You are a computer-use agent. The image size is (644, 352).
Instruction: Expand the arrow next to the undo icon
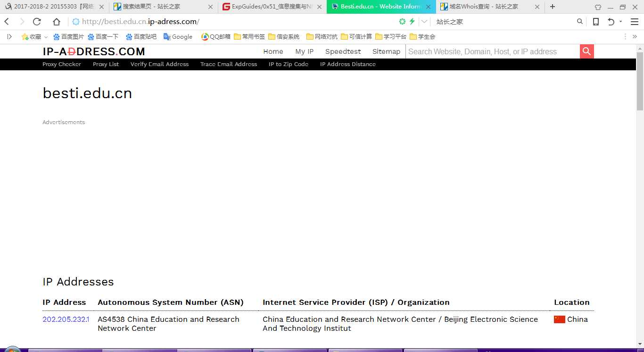pyautogui.click(x=620, y=22)
